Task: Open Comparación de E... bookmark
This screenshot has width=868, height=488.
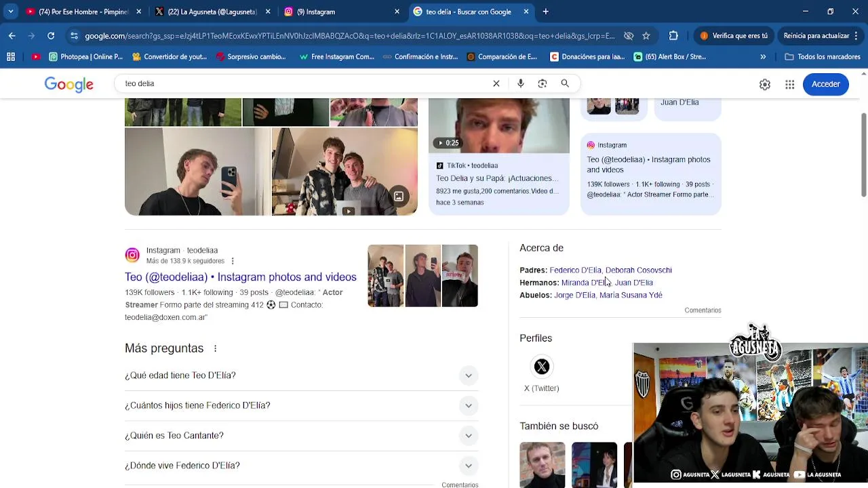Action: (x=502, y=57)
